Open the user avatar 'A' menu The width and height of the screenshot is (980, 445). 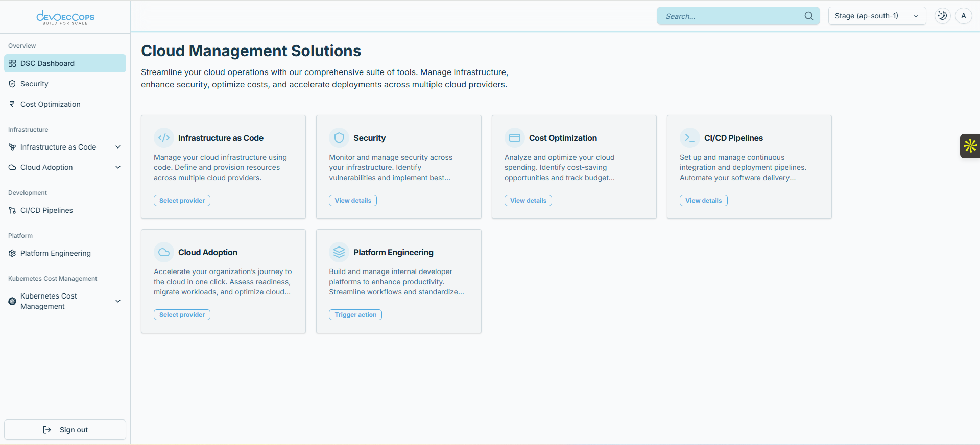[963, 16]
